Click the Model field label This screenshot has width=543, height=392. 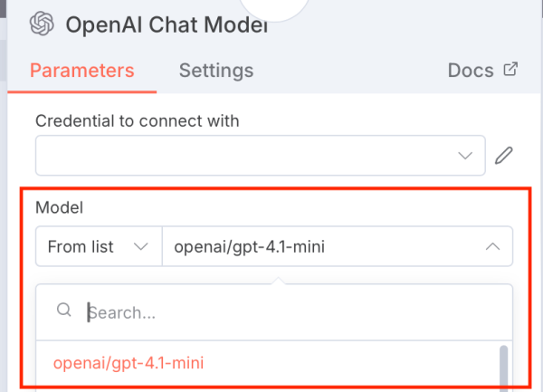pos(59,207)
